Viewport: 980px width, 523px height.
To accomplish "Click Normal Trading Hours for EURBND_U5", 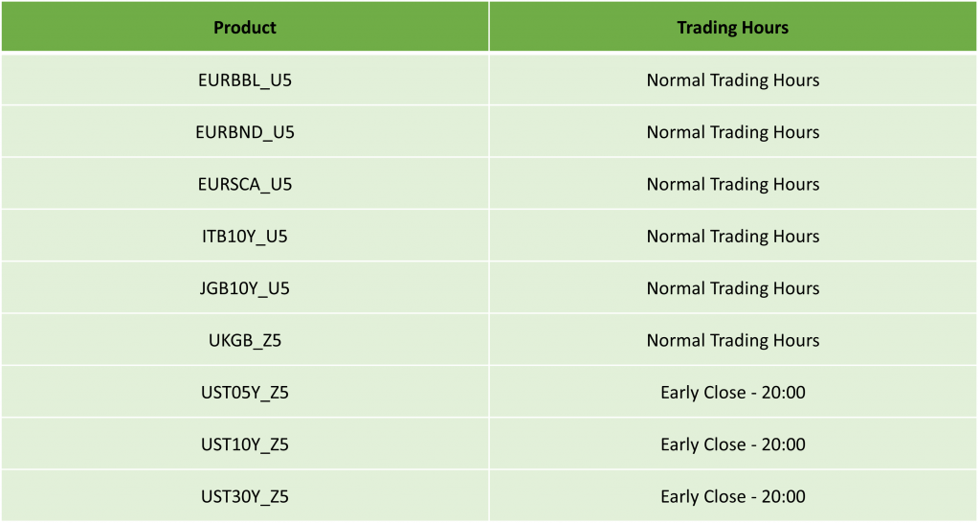I will 733,132.
